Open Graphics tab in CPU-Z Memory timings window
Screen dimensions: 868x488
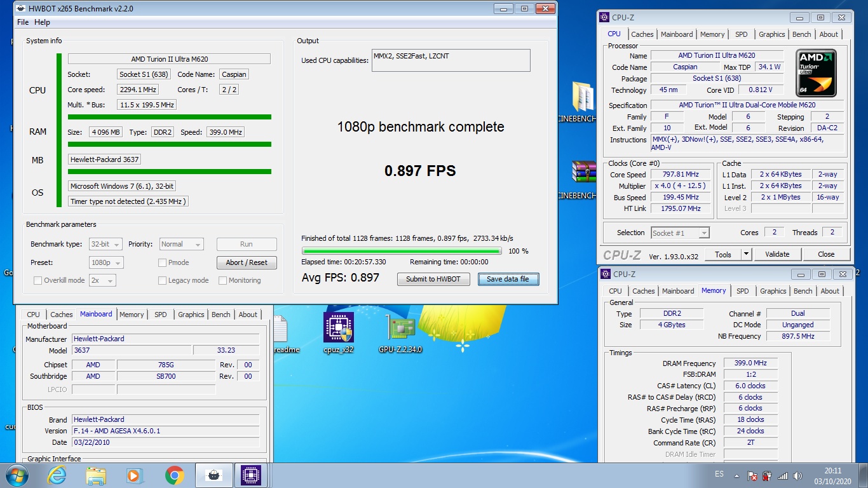(773, 291)
